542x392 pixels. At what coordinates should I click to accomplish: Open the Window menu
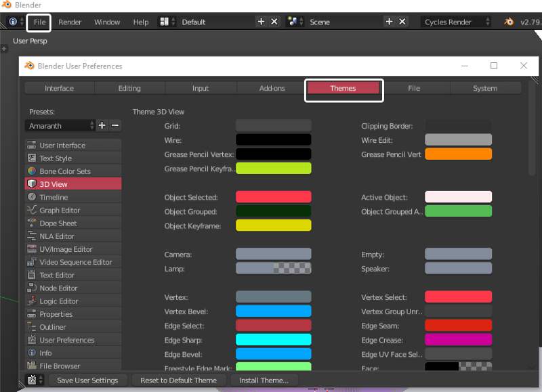107,22
